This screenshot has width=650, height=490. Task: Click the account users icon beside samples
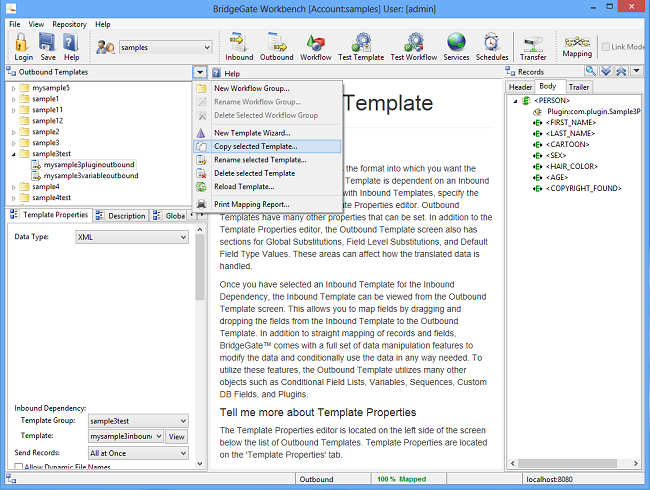(x=105, y=47)
